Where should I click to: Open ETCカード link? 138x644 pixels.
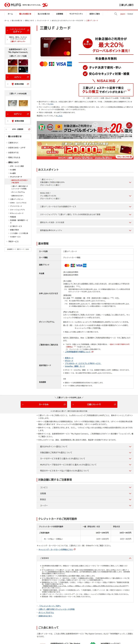tap(69, 361)
